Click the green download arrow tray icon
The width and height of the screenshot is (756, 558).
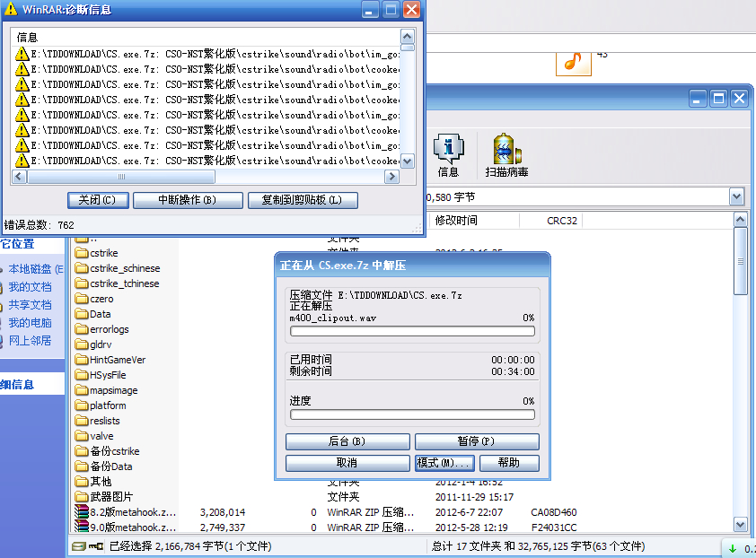pos(733,548)
